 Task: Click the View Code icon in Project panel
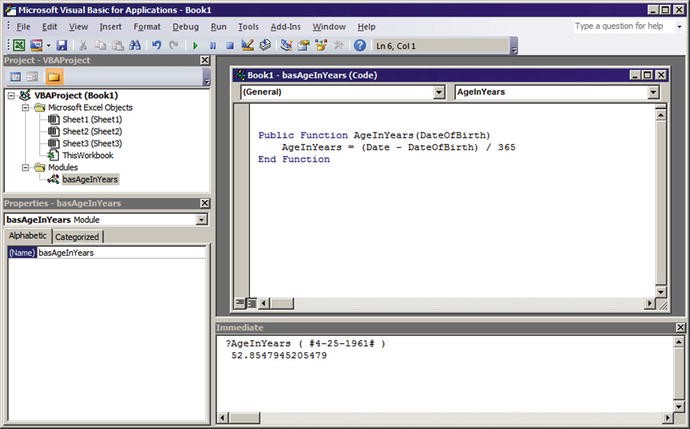click(15, 77)
